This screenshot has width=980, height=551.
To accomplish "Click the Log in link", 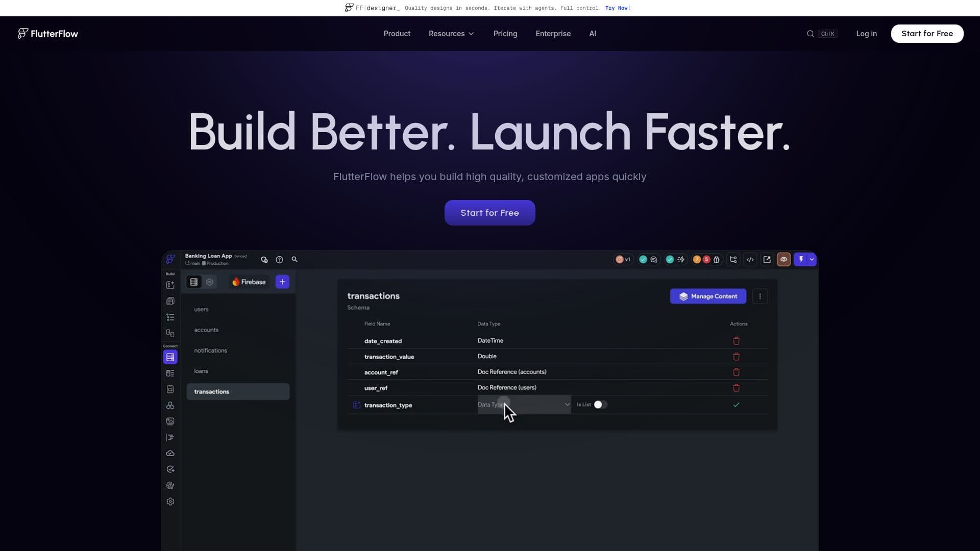I will click(867, 34).
